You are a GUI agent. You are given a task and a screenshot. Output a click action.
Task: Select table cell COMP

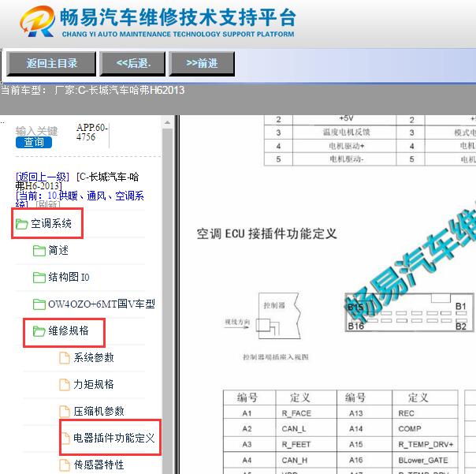coord(425,429)
